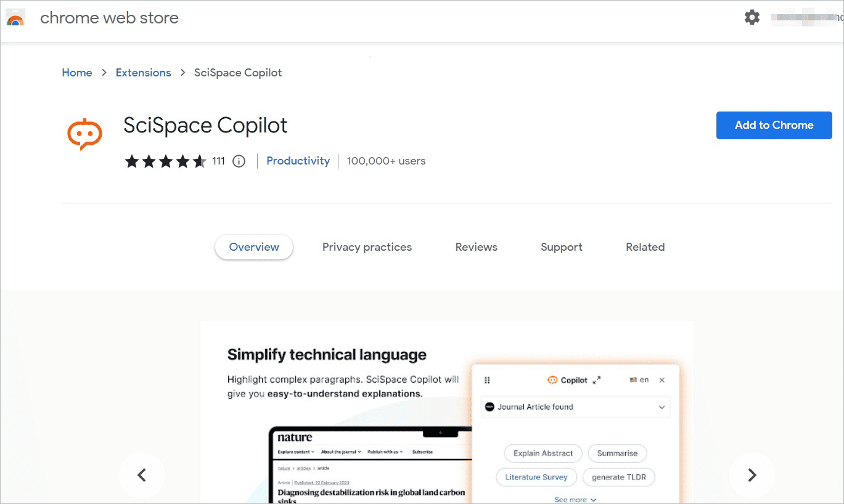The image size is (844, 504).
Task: Click Simplify technical language heading
Action: (x=327, y=355)
